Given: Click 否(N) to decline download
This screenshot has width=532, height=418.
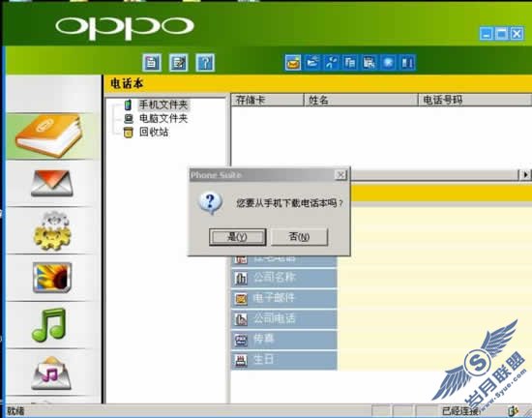Looking at the screenshot, I should (x=299, y=236).
